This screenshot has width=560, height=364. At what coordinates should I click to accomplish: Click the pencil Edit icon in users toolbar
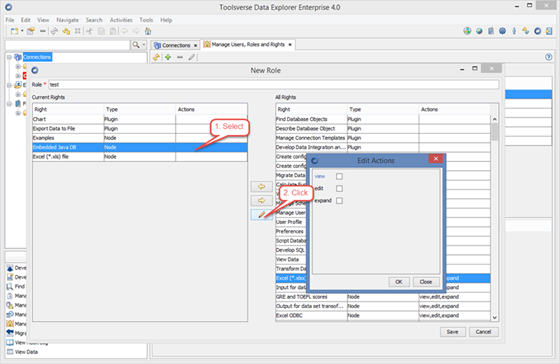[x=192, y=57]
